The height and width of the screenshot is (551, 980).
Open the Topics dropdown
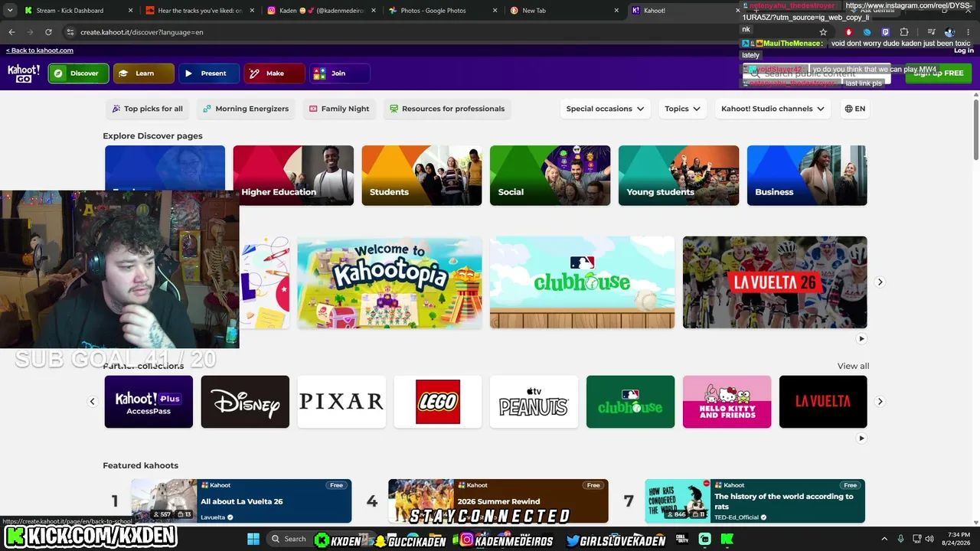tap(683, 109)
